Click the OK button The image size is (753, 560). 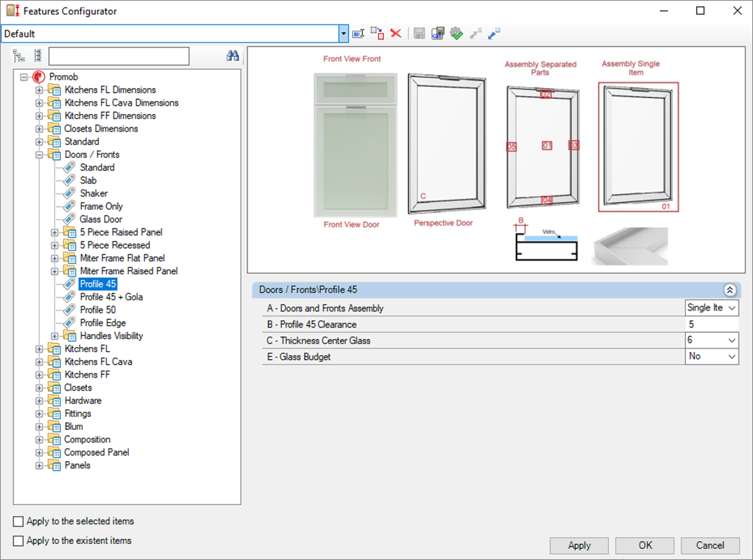coord(645,546)
